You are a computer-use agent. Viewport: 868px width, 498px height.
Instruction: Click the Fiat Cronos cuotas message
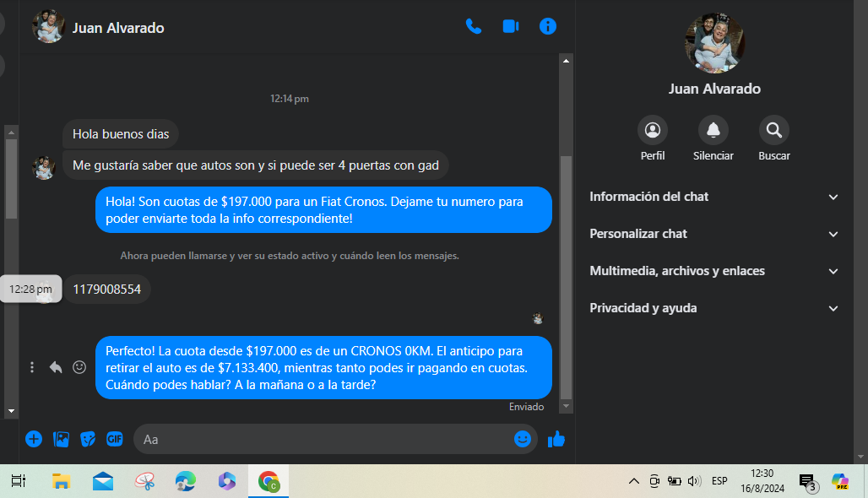tap(324, 209)
